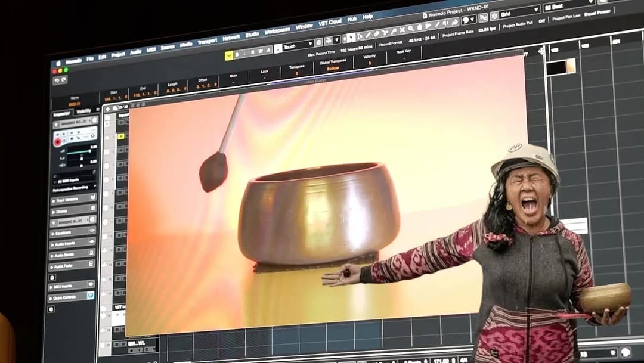
Task: Open the File menu
Action: (90, 59)
